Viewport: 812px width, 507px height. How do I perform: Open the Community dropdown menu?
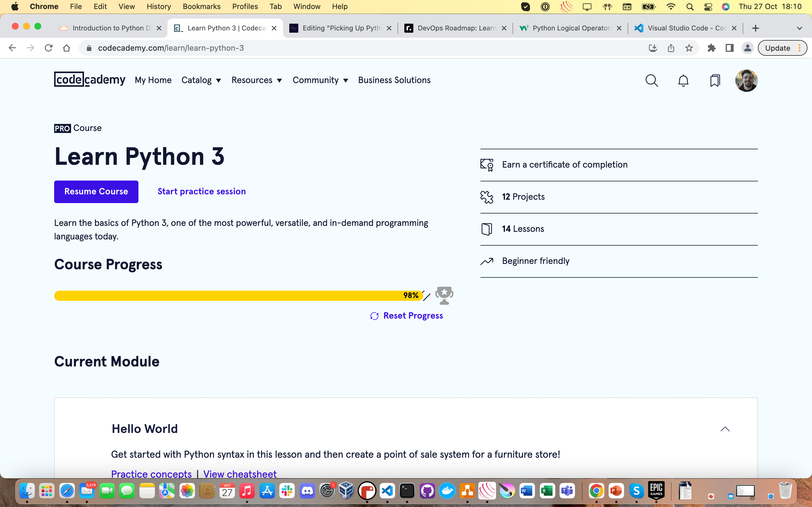[321, 80]
